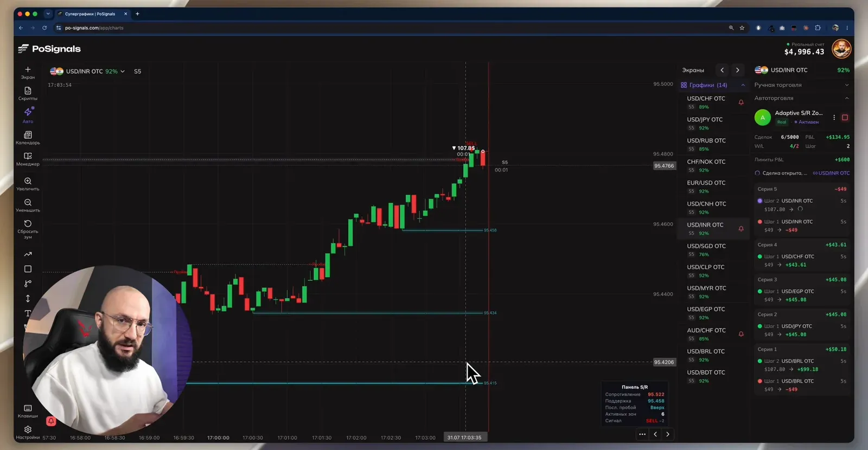Click the PoSignals logo
Image resolution: width=868 pixels, height=450 pixels.
coord(49,49)
